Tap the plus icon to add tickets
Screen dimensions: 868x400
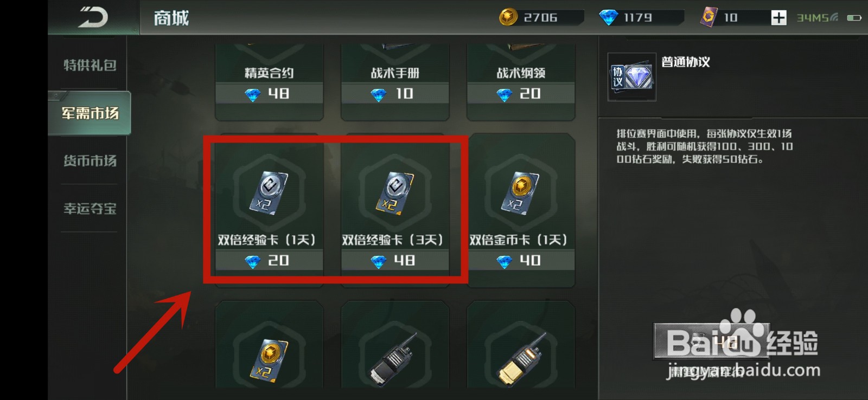pos(778,17)
